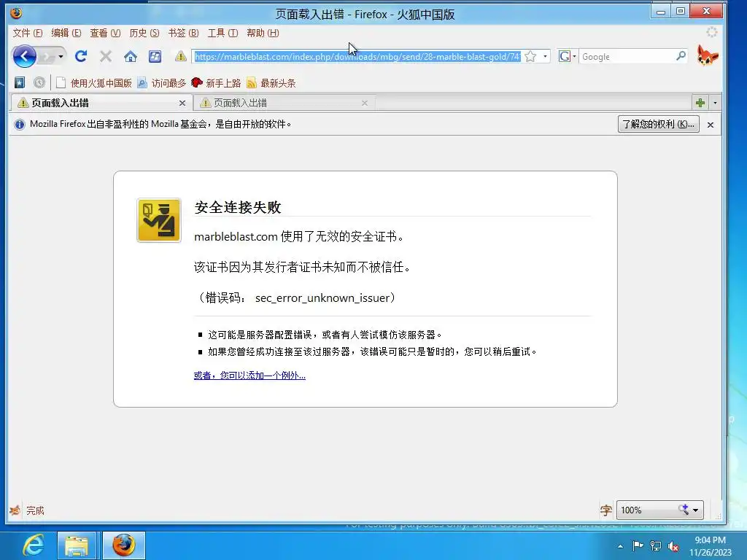Click the Firefox logo in title bar
747x560 pixels.
tap(16, 13)
